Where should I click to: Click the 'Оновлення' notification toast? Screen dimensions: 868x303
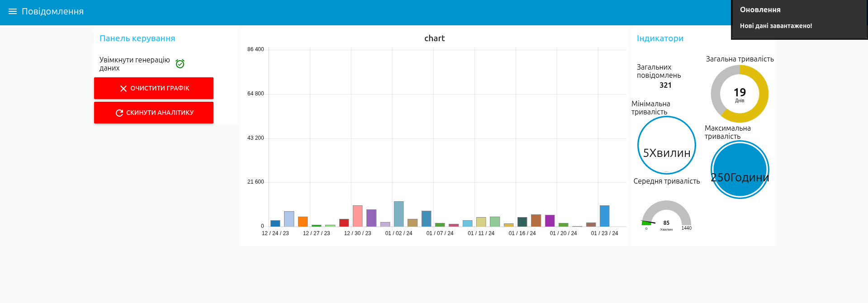799,18
